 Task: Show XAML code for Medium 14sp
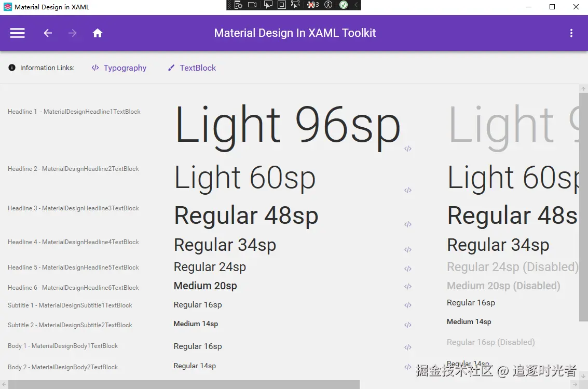(x=408, y=325)
